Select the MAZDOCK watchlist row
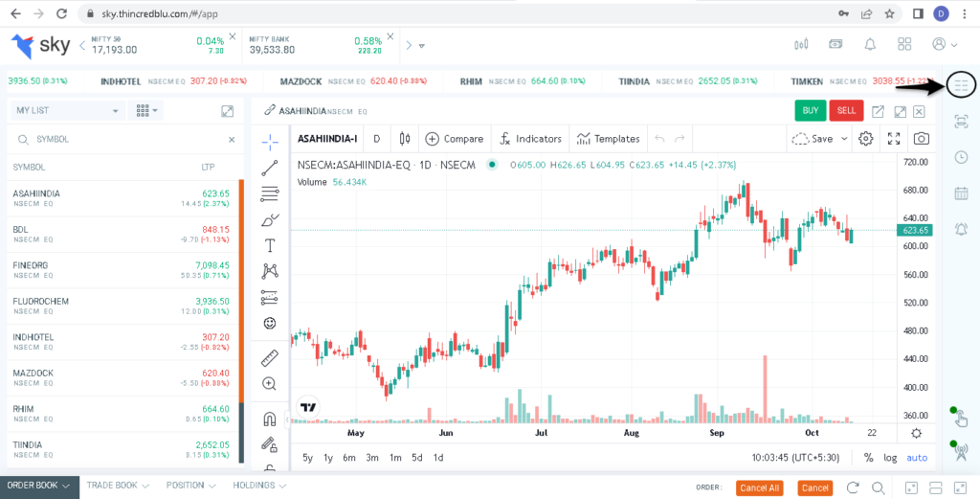This screenshot has width=980, height=499. pyautogui.click(x=123, y=377)
